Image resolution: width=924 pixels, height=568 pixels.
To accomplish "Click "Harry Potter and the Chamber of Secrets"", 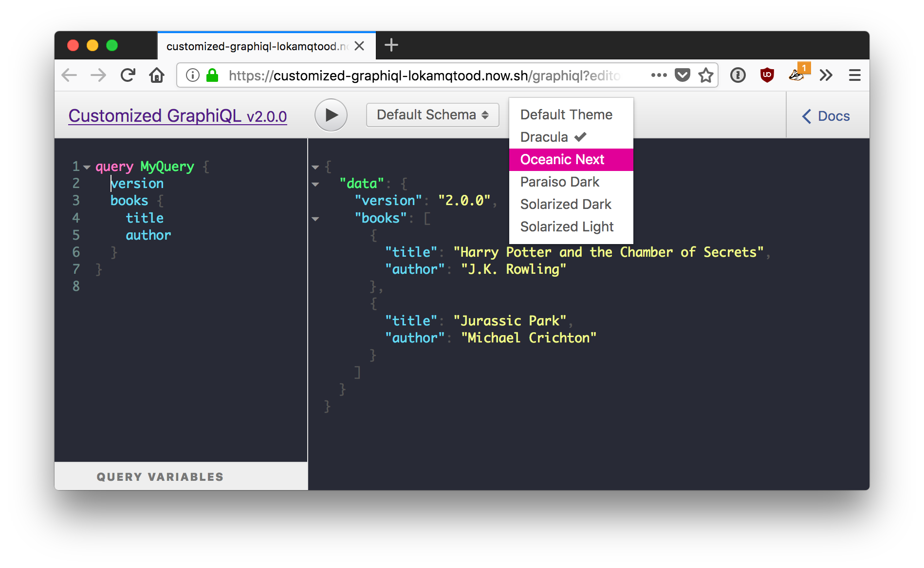I will pyautogui.click(x=609, y=252).
